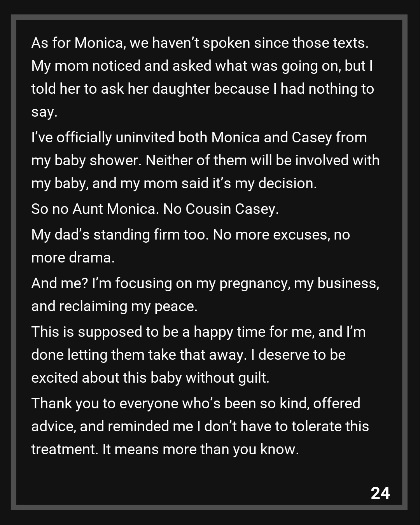Click the line "So no Aunt Monica. No Cousin Casey."

click(x=155, y=209)
